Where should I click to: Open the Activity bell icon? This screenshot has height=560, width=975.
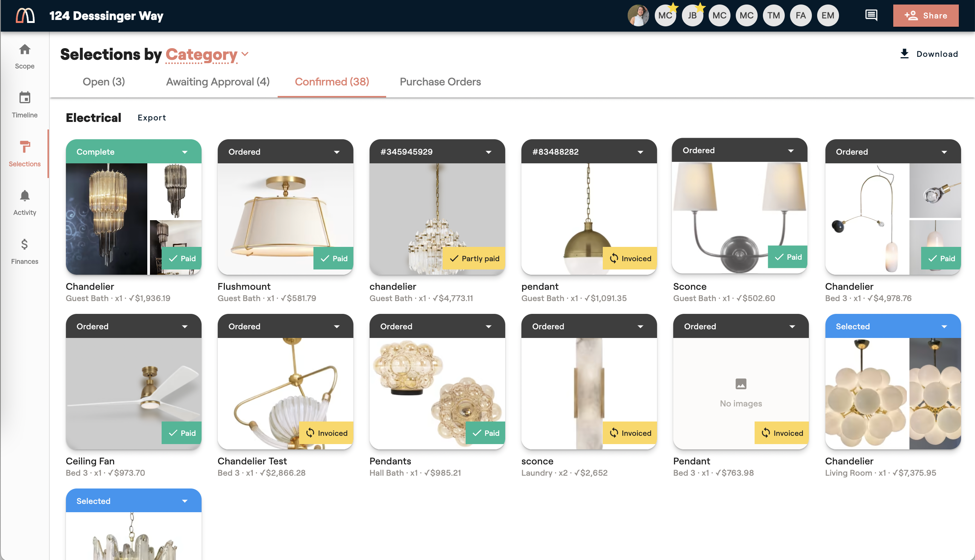(24, 195)
